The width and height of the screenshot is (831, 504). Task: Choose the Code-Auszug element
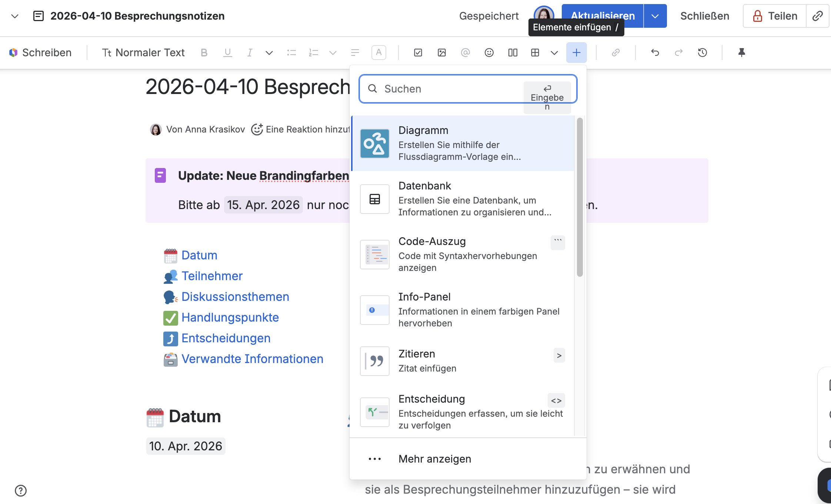tap(463, 254)
